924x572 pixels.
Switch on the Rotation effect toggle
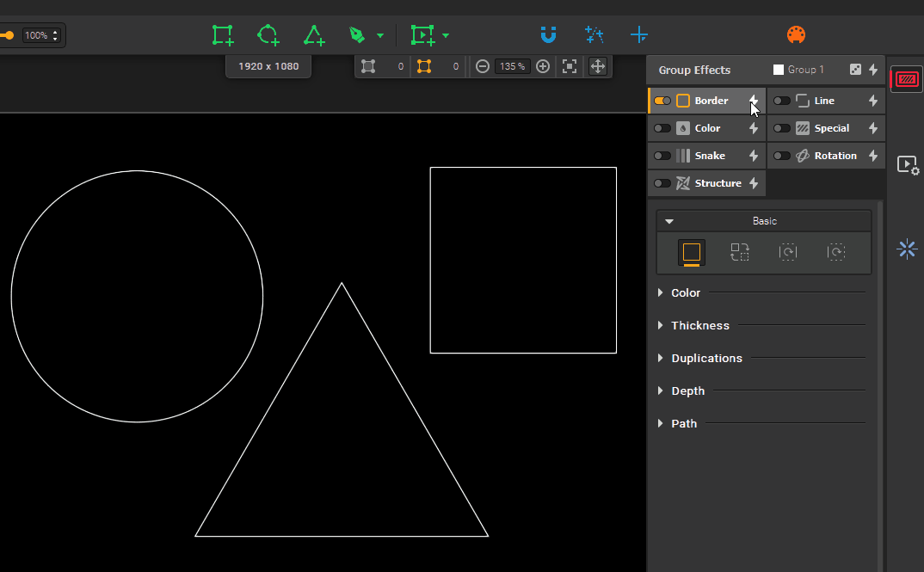tap(781, 156)
